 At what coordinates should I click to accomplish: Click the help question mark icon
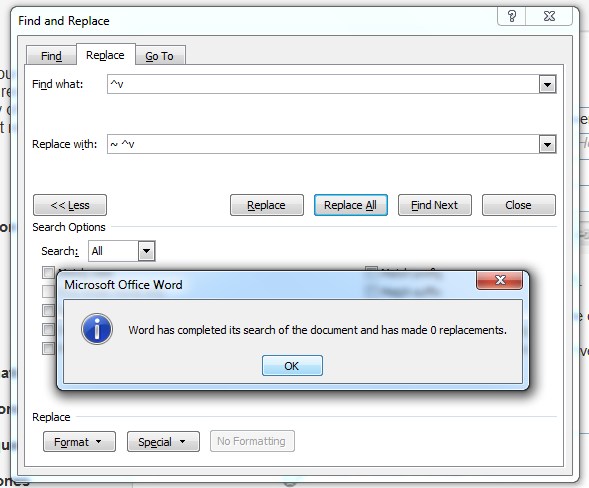(511, 16)
